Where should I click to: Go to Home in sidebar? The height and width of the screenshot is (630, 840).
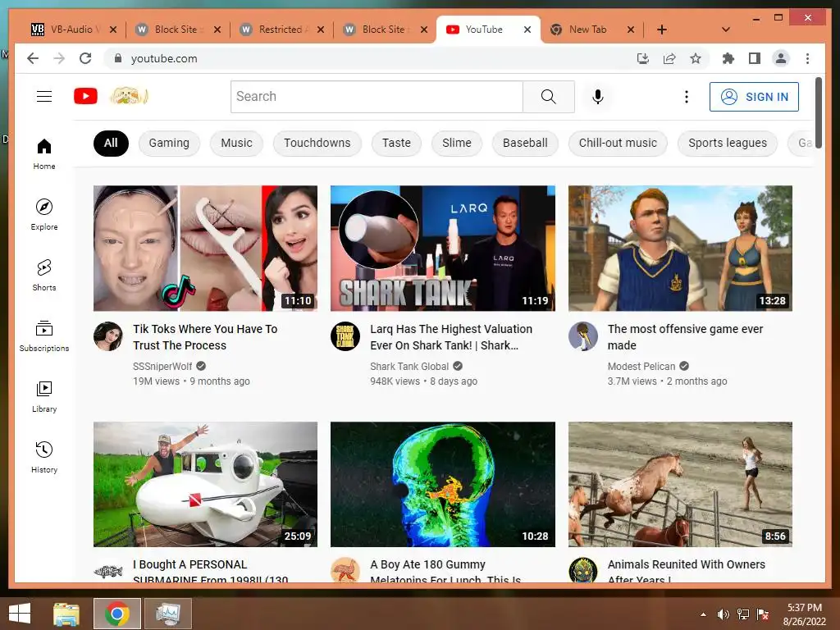(x=44, y=153)
